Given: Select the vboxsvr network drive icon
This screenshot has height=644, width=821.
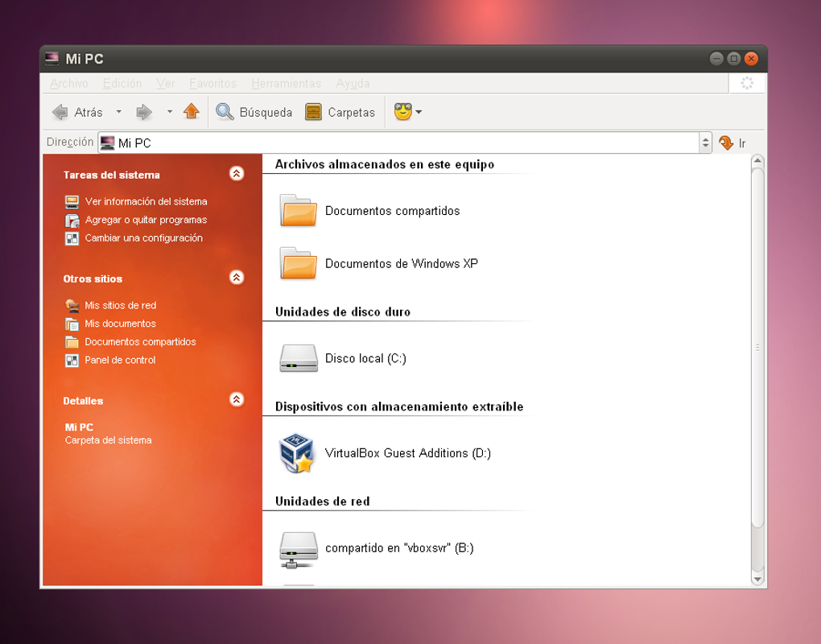Looking at the screenshot, I should coord(299,550).
